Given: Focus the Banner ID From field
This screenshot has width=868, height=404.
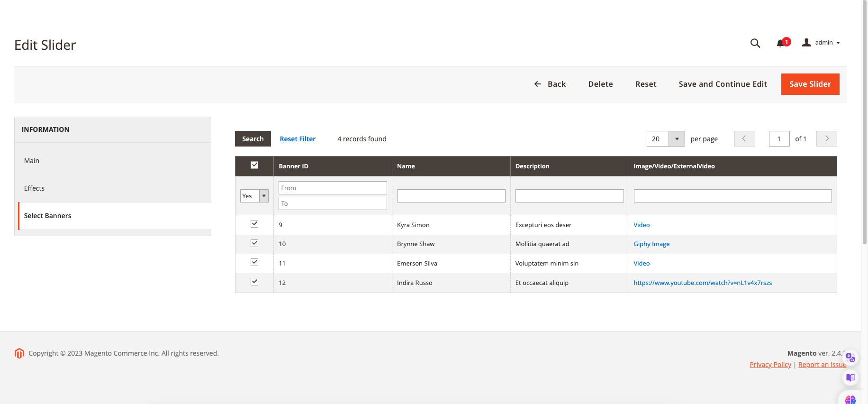Looking at the screenshot, I should pyautogui.click(x=333, y=188).
